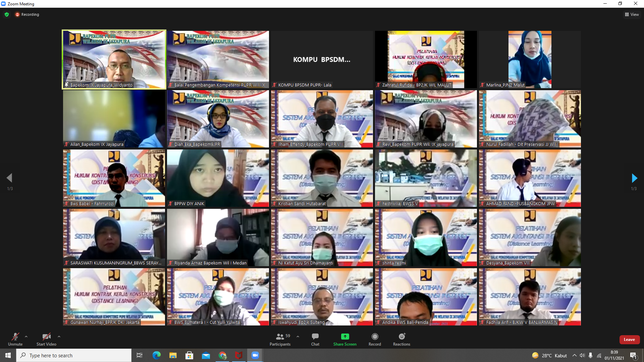
Task: Click name label Revi_Bapekom PUPR Wil. IX jayapura
Action: click(418, 144)
